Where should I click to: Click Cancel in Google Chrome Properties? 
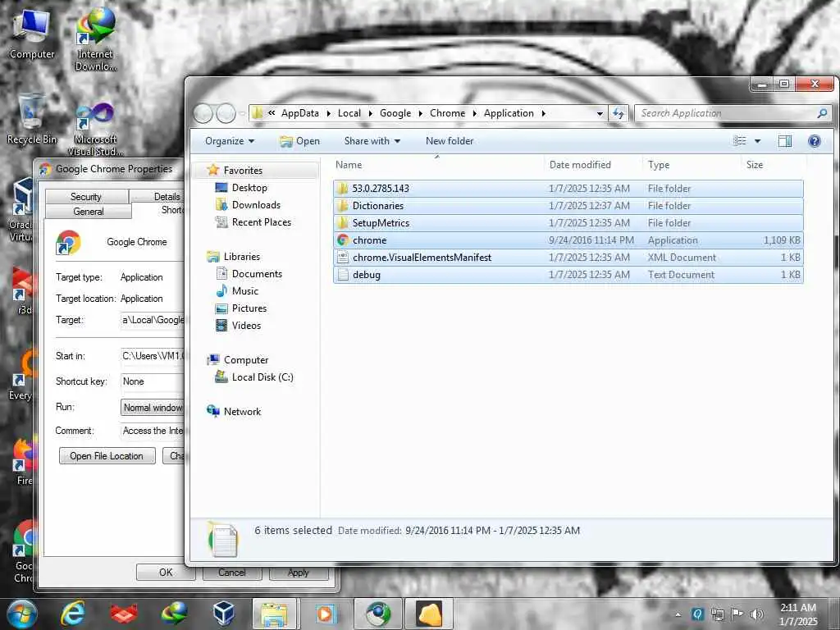click(x=232, y=572)
